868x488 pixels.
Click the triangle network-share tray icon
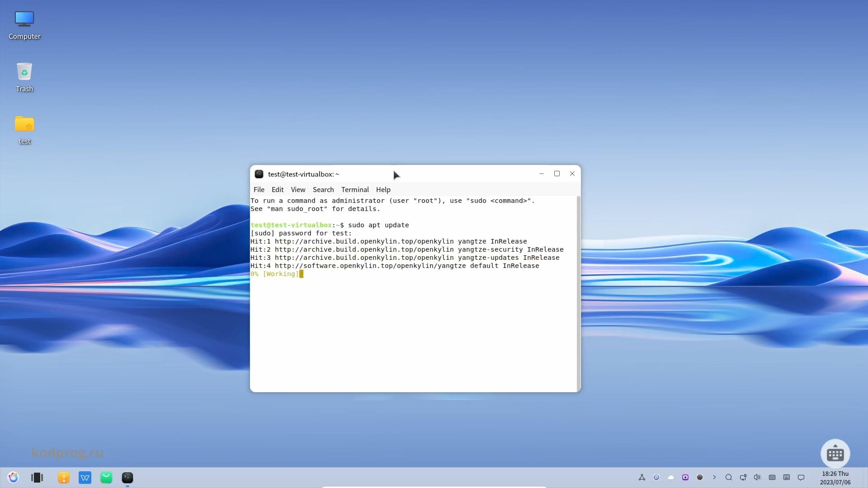pyautogui.click(x=642, y=477)
